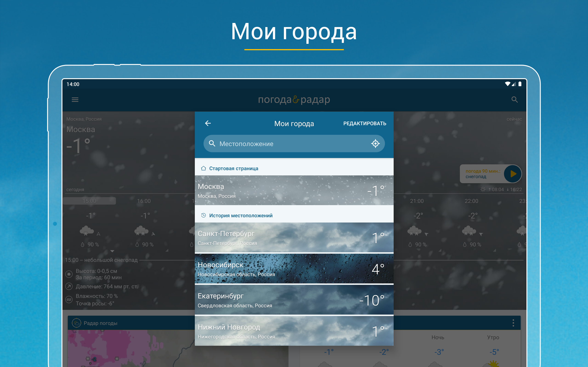Open Нижний Новгород weather
Screen dimensions: 588x367
coord(294,331)
